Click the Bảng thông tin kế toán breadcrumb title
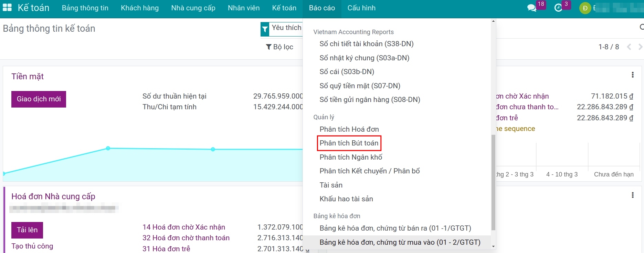Viewport: 644px width, 253px height. click(49, 28)
